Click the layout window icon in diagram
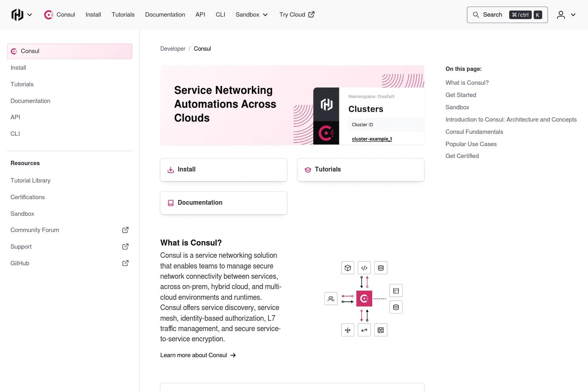The width and height of the screenshot is (588, 392). [x=396, y=291]
